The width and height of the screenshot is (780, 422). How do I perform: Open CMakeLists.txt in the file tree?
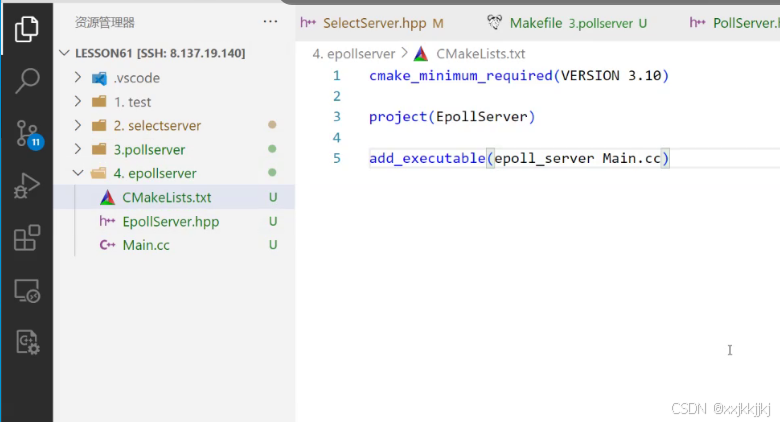coord(174,198)
